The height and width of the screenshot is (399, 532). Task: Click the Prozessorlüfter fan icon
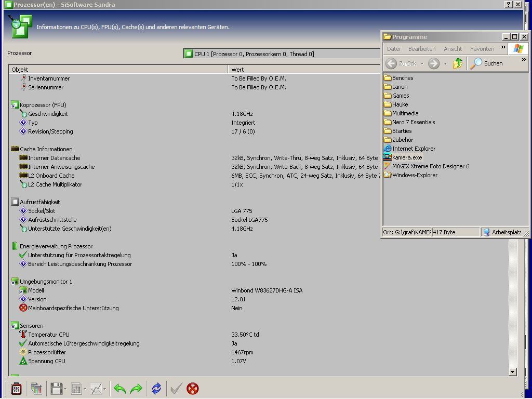23,352
